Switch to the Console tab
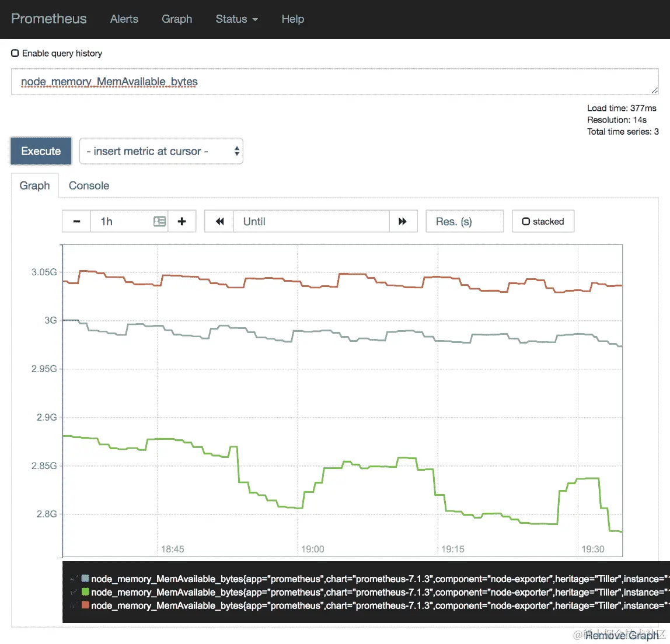The image size is (670, 644). tap(89, 185)
